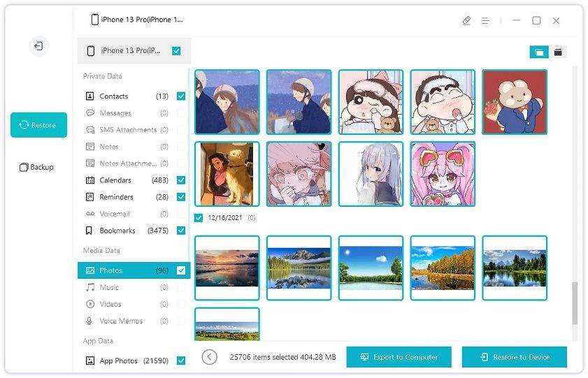This screenshot has width=588, height=378.
Task: Click the Notes icon
Action: coord(90,147)
